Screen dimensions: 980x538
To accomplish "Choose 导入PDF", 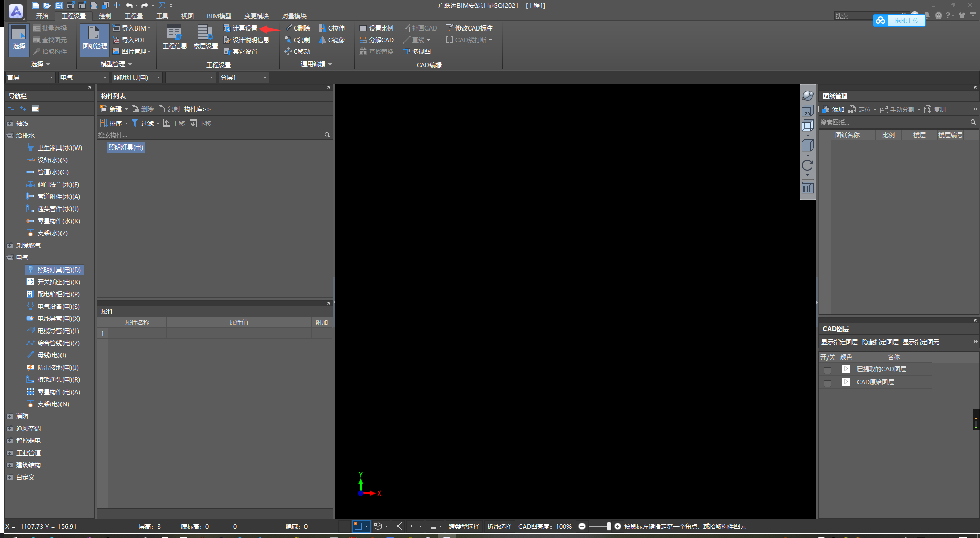I will point(129,40).
